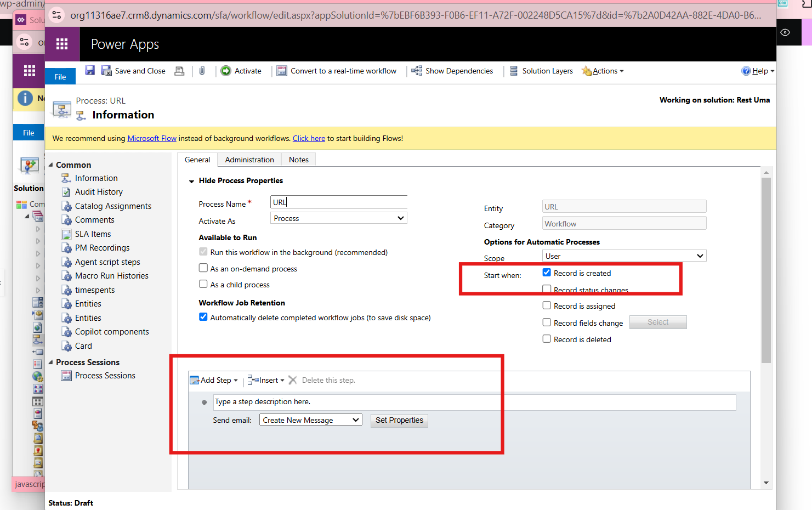Uncheck Record is created
812x510 pixels.
tap(547, 273)
